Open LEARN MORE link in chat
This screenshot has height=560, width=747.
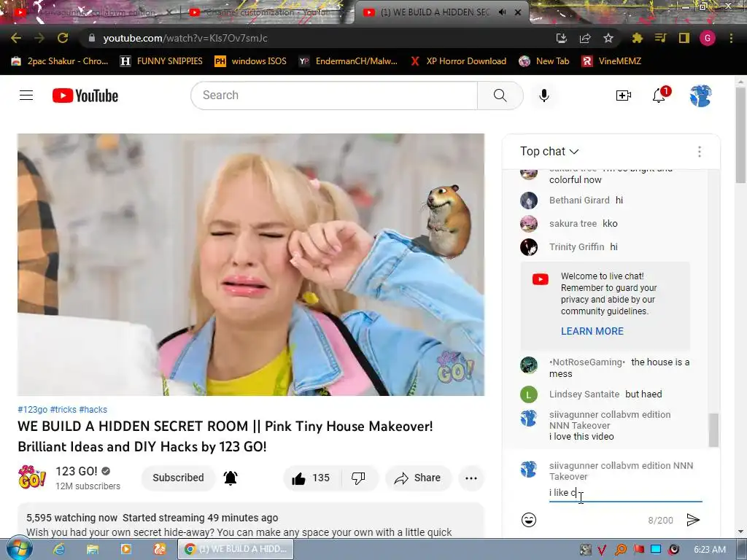click(592, 331)
